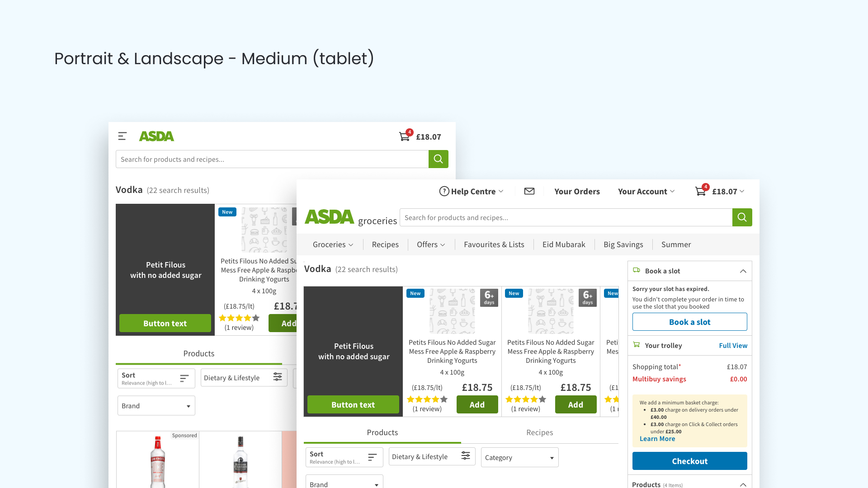Click Smirnoff sponsored vodka thumbnail
Viewport: 868px width, 488px height.
157,462
